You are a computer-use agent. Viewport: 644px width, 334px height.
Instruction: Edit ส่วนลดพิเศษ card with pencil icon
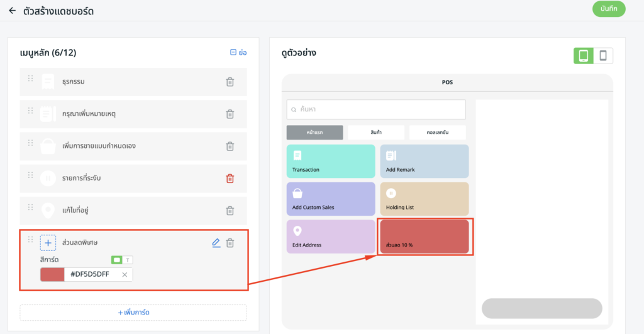(216, 243)
